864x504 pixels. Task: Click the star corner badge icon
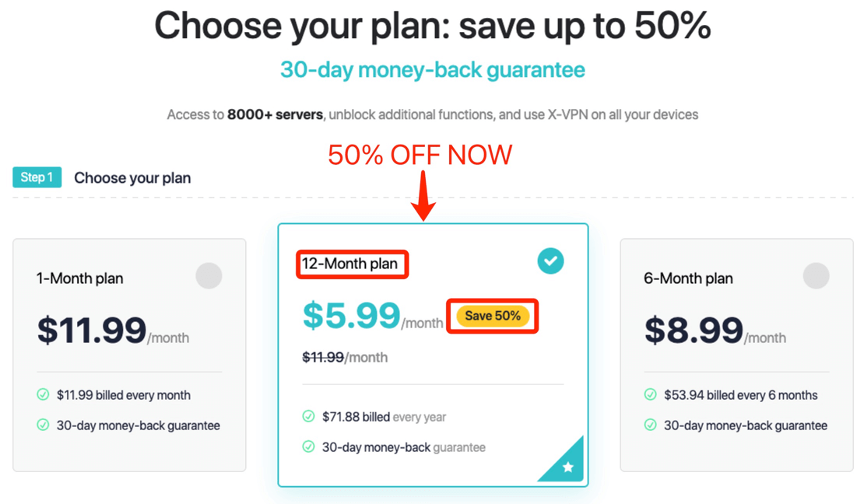tap(567, 467)
